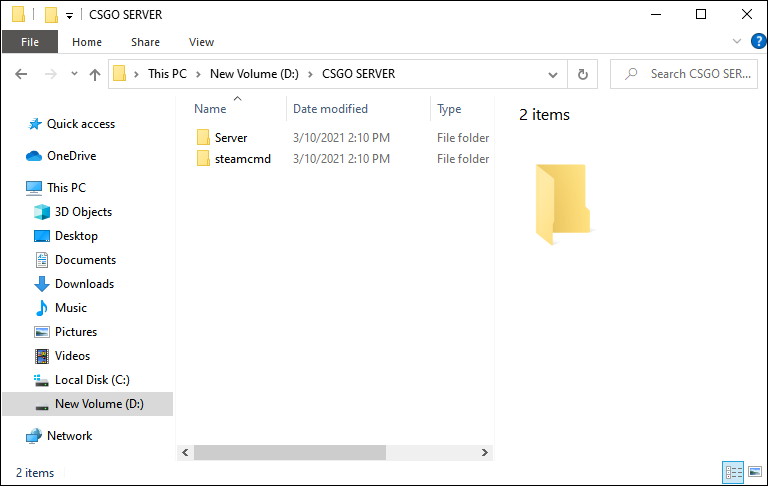The height and width of the screenshot is (486, 768).
Task: Refresh the CSGO SERVER folder view
Action: (582, 74)
